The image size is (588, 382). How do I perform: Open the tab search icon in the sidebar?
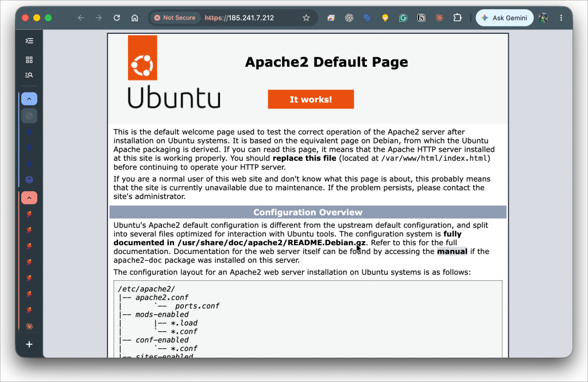[29, 75]
